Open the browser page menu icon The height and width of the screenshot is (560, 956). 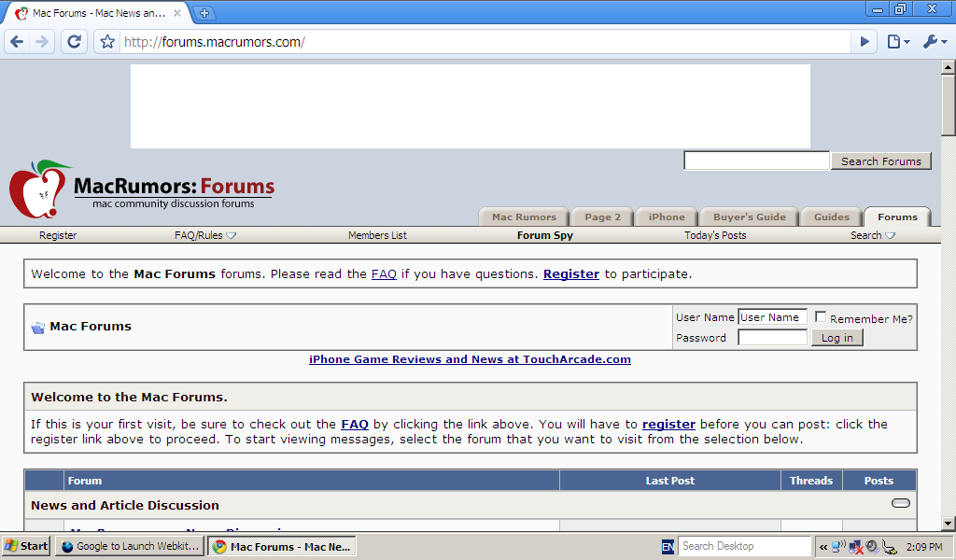[x=897, y=41]
